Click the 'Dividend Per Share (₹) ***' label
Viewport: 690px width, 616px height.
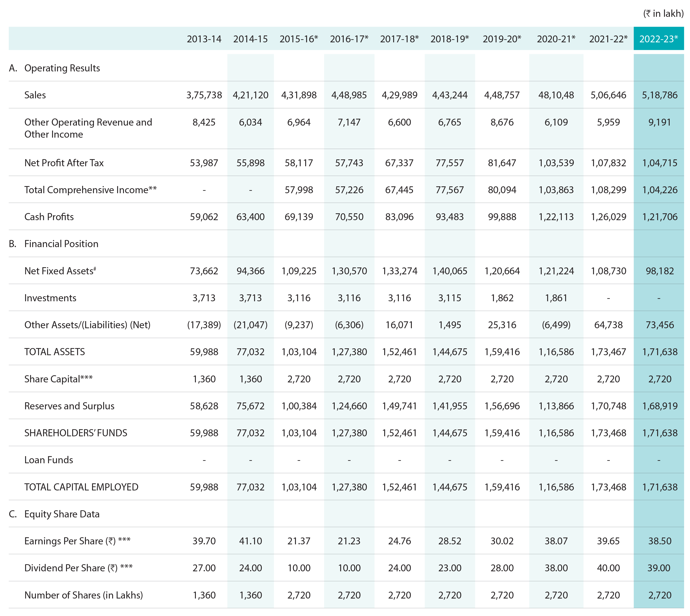coord(78,568)
